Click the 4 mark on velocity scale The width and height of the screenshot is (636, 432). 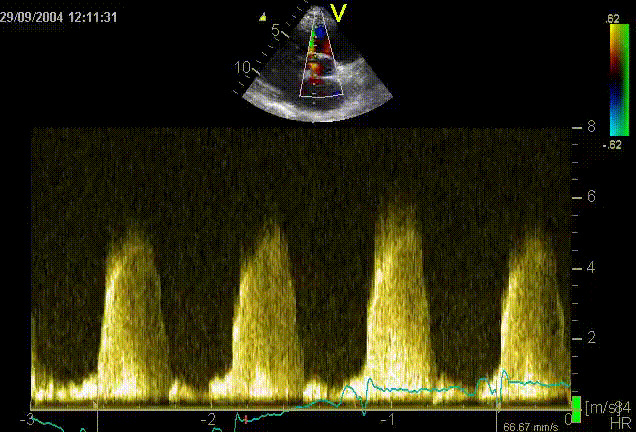591,268
